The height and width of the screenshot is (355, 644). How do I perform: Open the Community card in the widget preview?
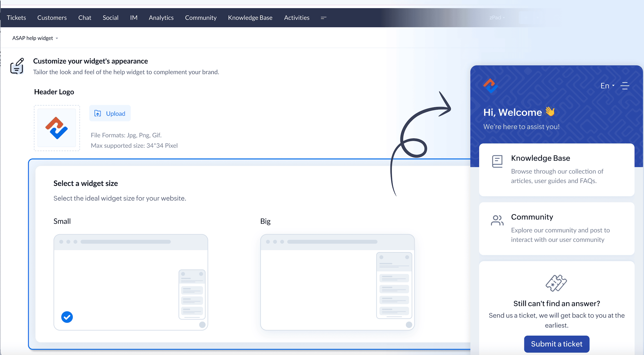tap(556, 228)
